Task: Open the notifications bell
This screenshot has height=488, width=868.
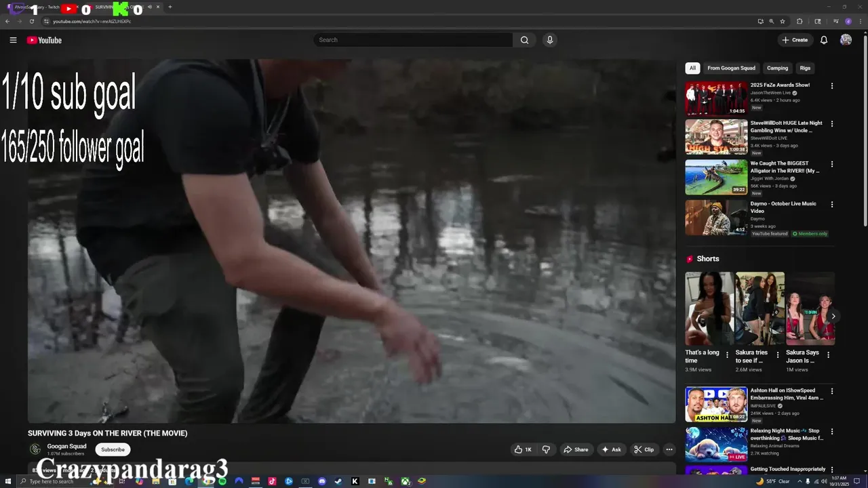Action: (824, 40)
